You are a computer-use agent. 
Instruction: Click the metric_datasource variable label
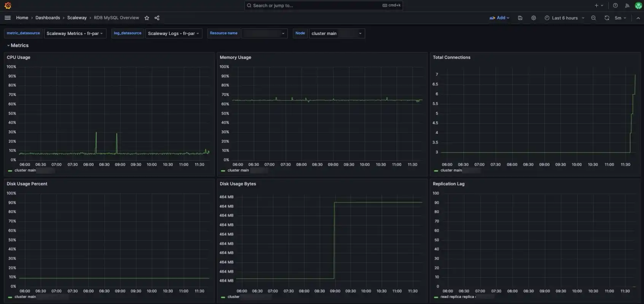coord(23,33)
